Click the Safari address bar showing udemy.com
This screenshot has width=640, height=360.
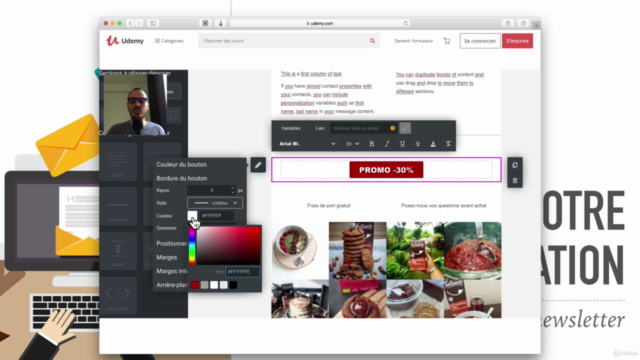pos(320,23)
